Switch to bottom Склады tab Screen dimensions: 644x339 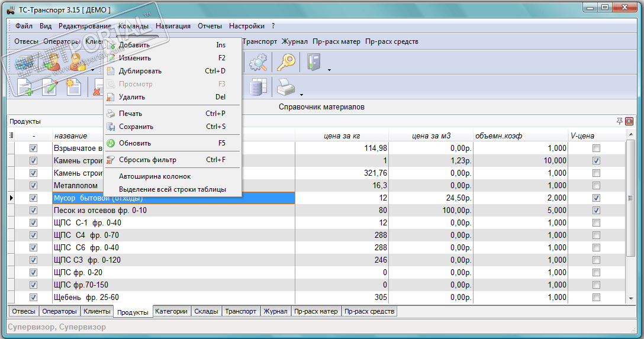click(x=206, y=311)
